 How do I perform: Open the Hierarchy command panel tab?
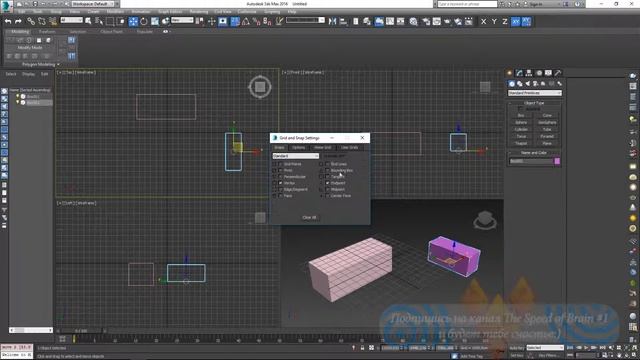(529, 73)
